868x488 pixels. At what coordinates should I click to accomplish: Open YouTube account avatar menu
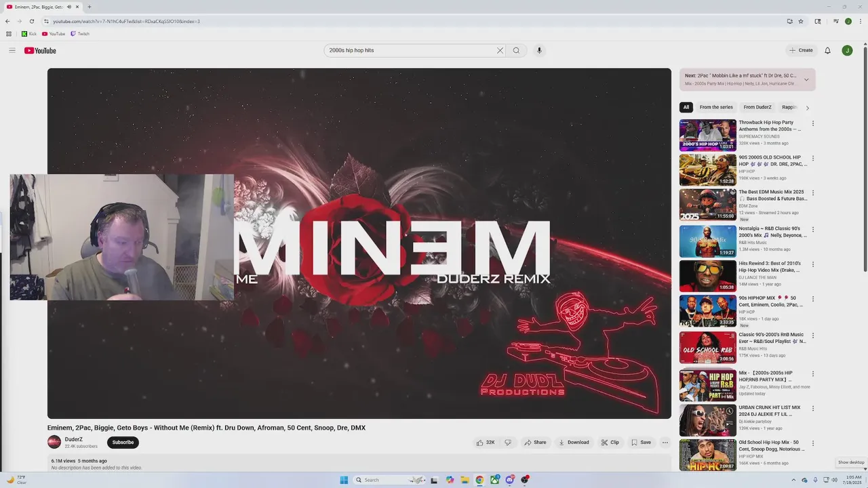[847, 50]
